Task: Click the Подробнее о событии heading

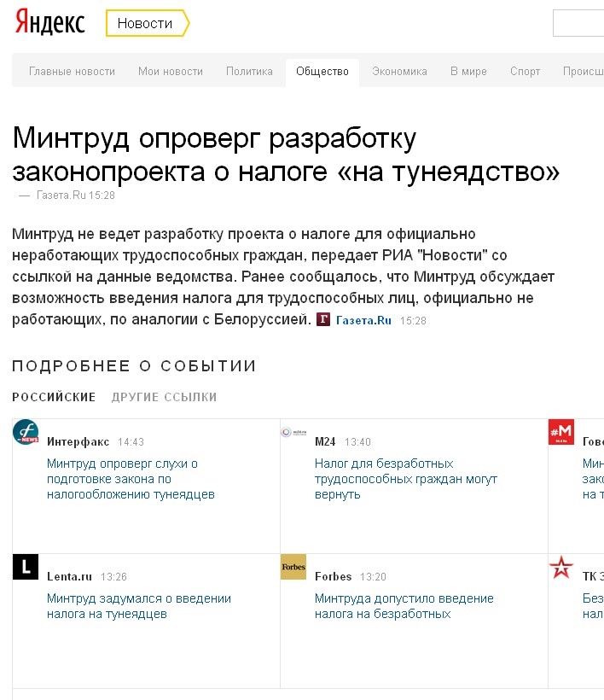Action: point(134,365)
